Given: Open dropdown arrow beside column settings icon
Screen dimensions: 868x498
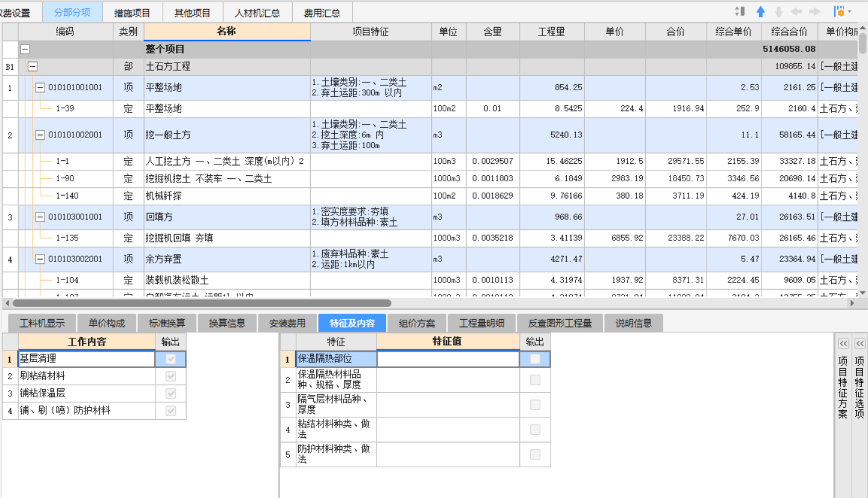Looking at the screenshot, I should tap(850, 11).
